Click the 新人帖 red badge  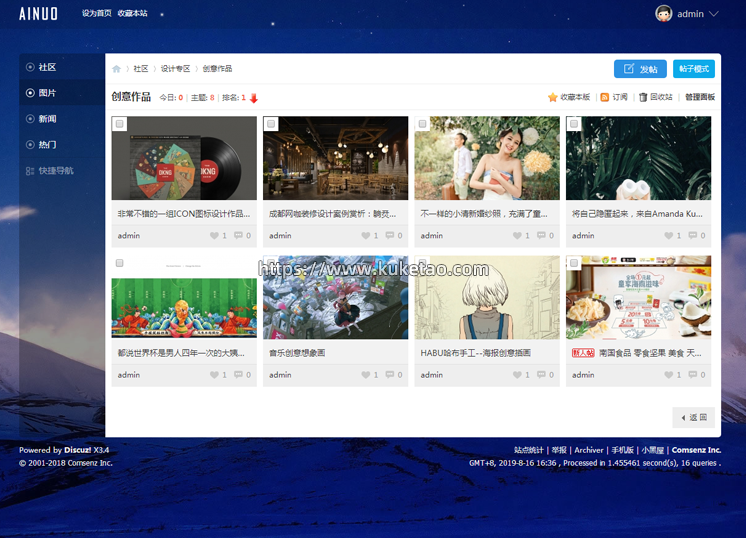583,353
